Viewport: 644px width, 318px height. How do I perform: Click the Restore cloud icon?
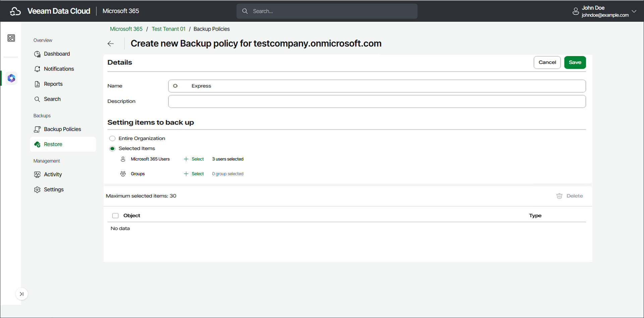coord(37,144)
